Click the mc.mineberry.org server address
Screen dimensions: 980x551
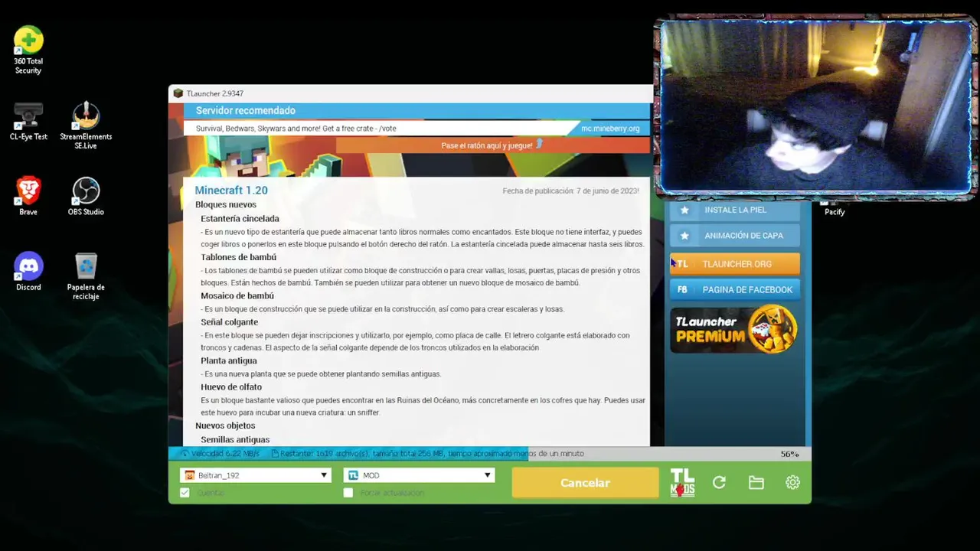pos(610,129)
